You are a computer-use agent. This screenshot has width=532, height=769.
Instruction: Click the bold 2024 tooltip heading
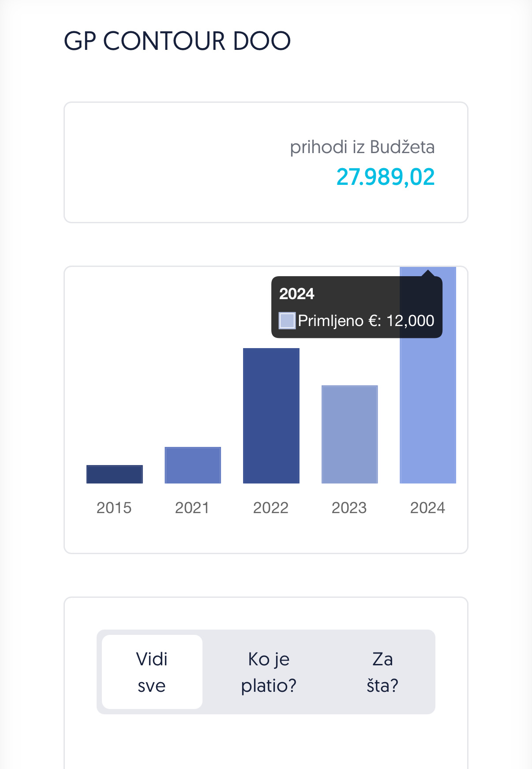[x=296, y=294]
